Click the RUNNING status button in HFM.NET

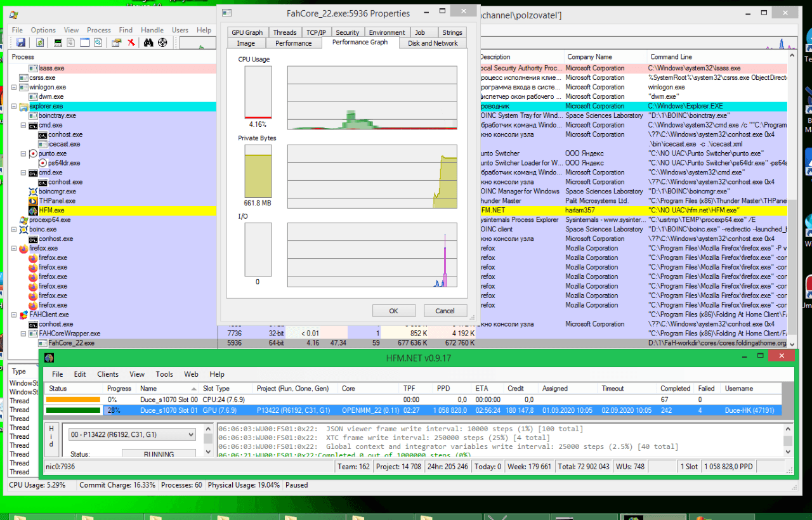(159, 454)
